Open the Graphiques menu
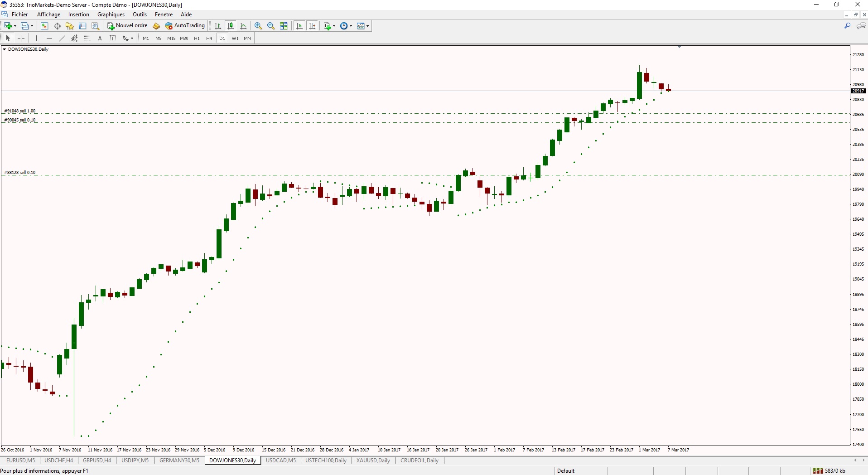The width and height of the screenshot is (868, 475). [x=111, y=15]
